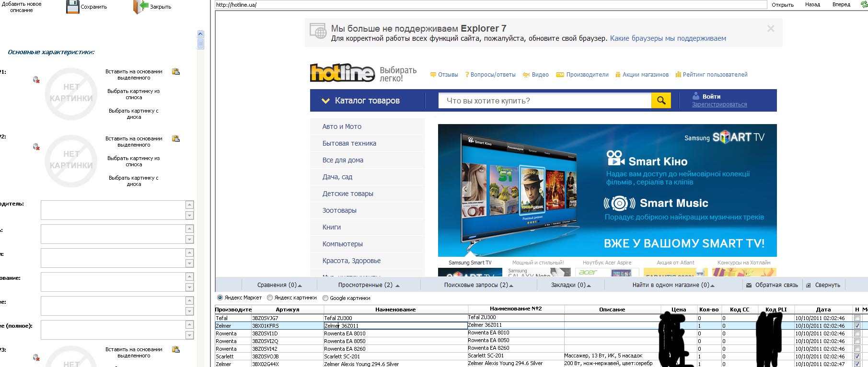Switch banner to Акция от Atlant tab
The width and height of the screenshot is (868, 367).
coord(675,263)
